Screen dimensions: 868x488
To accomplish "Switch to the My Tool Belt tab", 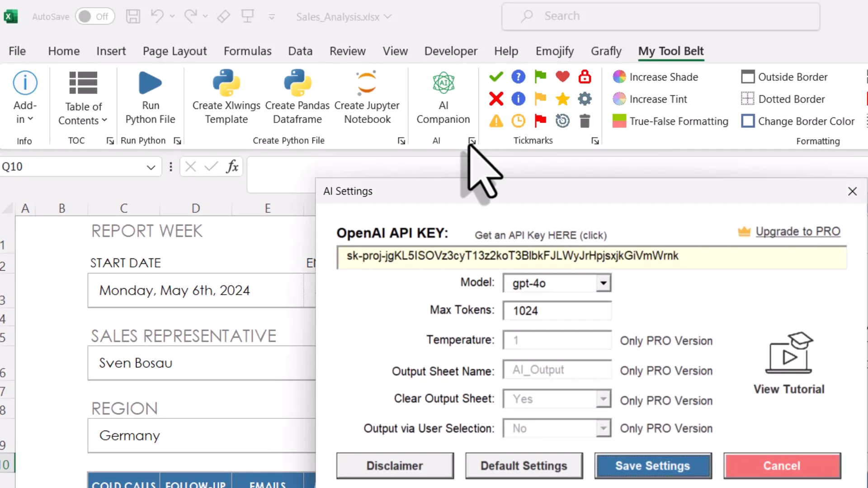I will click(671, 51).
